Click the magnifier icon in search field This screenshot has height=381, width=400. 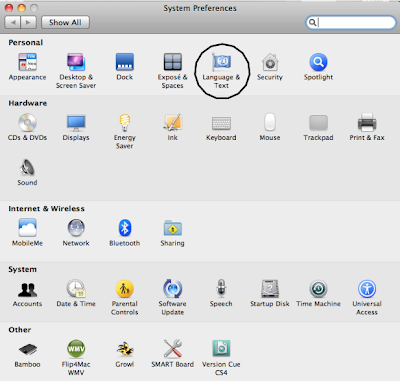(312, 22)
